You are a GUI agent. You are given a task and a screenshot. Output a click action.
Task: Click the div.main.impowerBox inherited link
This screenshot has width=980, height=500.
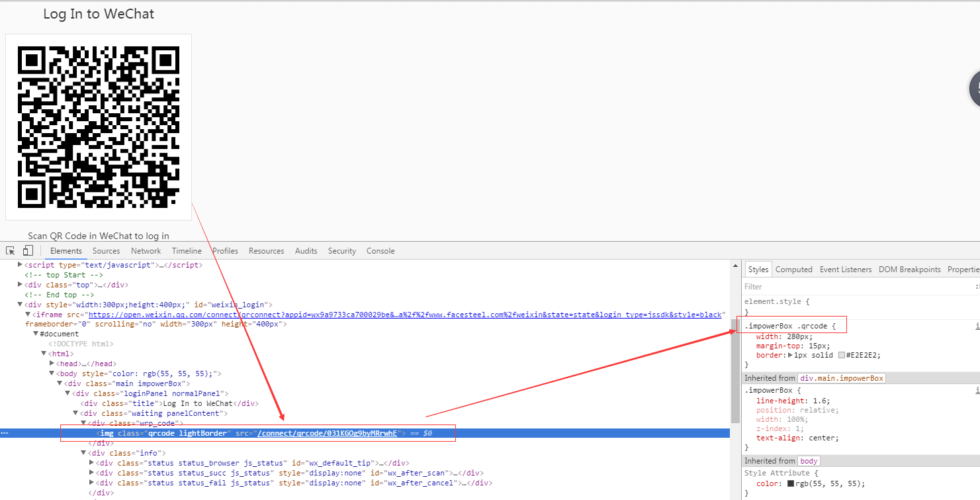[841, 378]
